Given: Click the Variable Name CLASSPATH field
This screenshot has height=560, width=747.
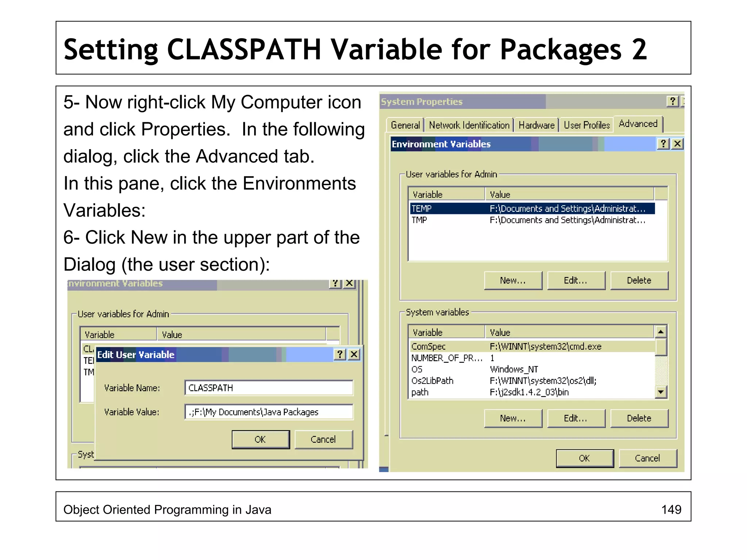Looking at the screenshot, I should point(268,388).
